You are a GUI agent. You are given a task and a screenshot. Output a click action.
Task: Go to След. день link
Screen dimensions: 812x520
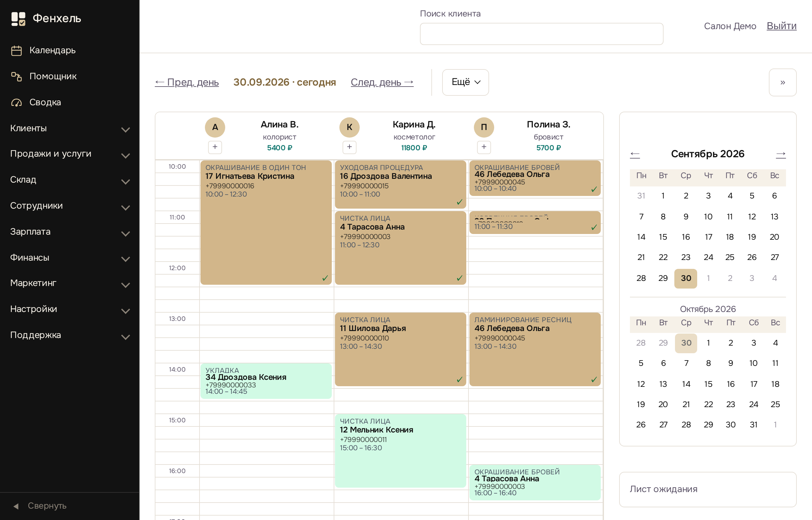click(382, 82)
